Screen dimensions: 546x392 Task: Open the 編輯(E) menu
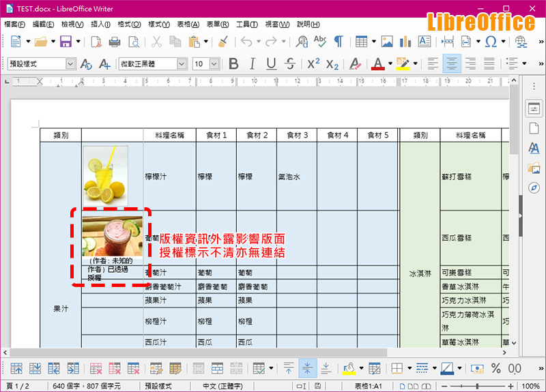(x=43, y=25)
